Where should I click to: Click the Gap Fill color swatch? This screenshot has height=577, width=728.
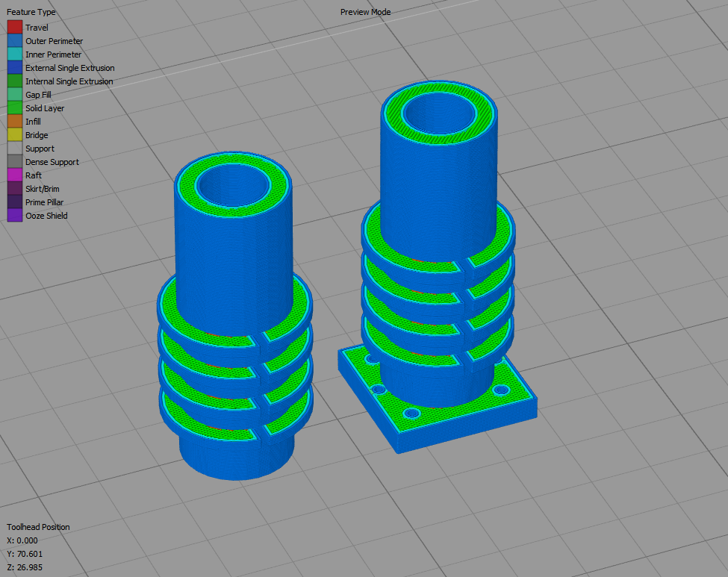[x=15, y=95]
